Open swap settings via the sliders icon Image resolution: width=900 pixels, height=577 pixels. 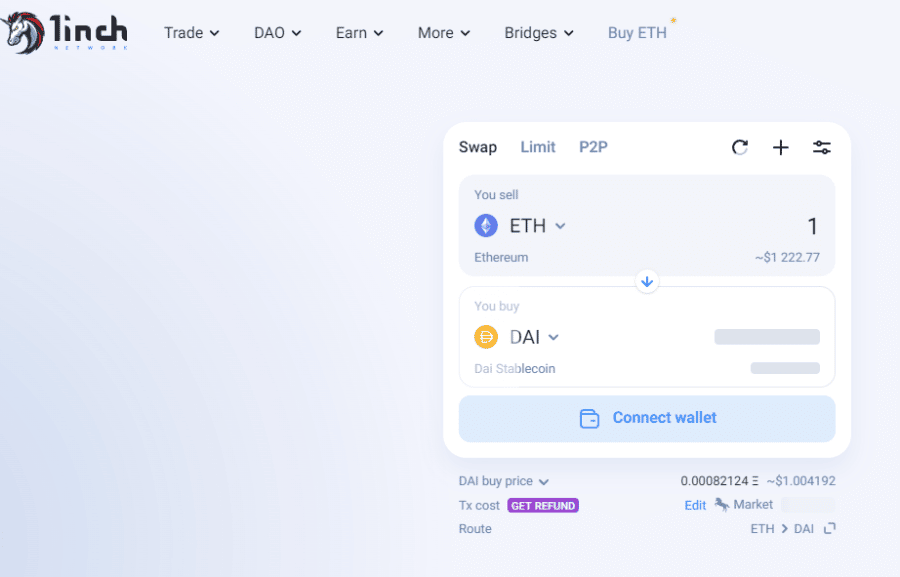point(821,148)
